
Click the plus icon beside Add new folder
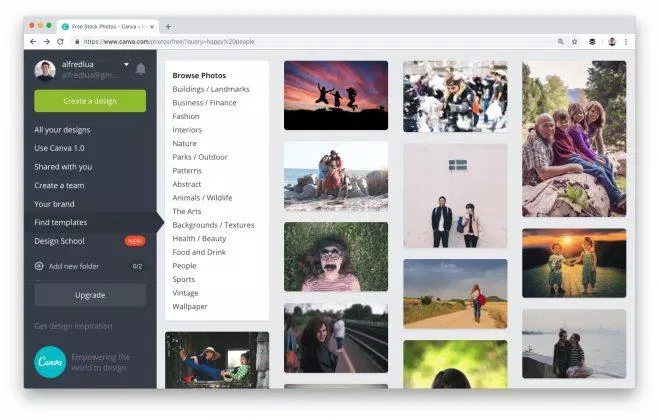(x=39, y=266)
